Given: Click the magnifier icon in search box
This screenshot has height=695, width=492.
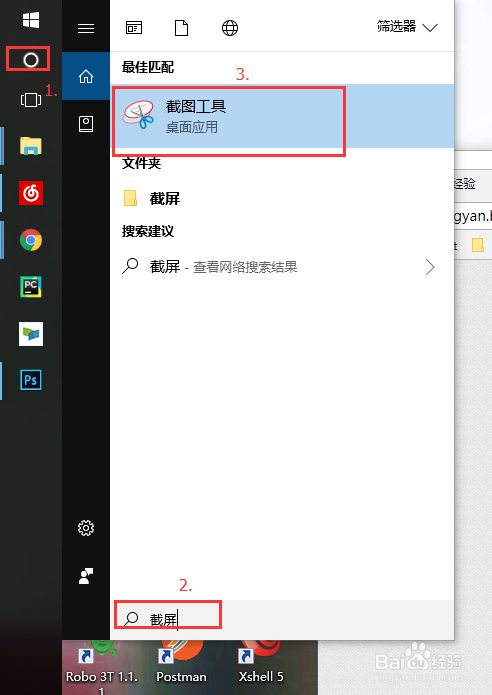Looking at the screenshot, I should click(x=131, y=619).
